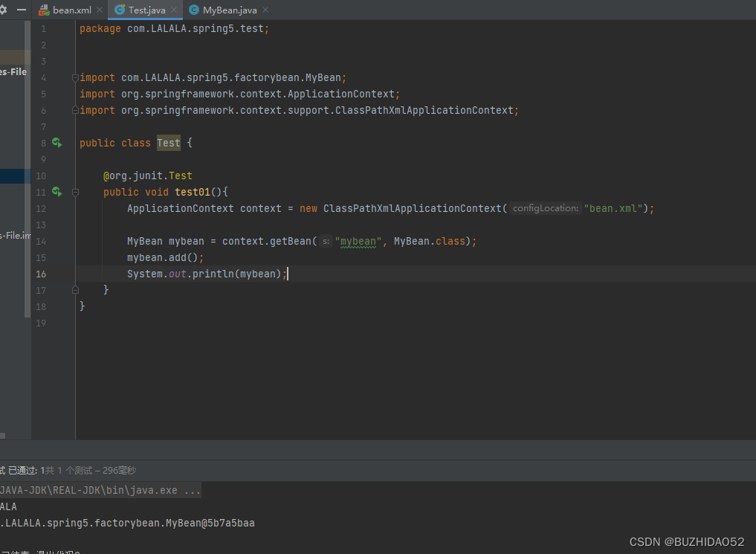Collapse the import block fold marker
Screen dimensions: 756x554
click(75, 77)
